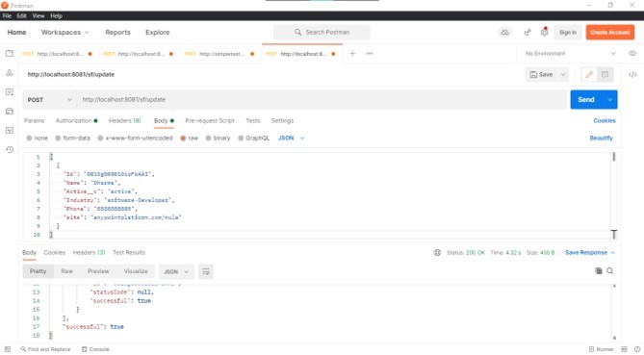Click the Beautify link
The height and width of the screenshot is (355, 644).
602,138
